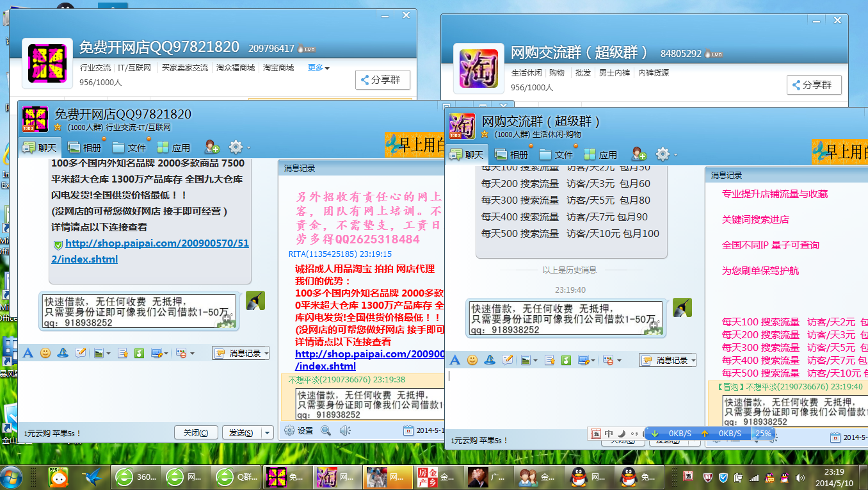
Task: Click penguin avatar beside 网购交流群 loan message
Action: tap(682, 307)
